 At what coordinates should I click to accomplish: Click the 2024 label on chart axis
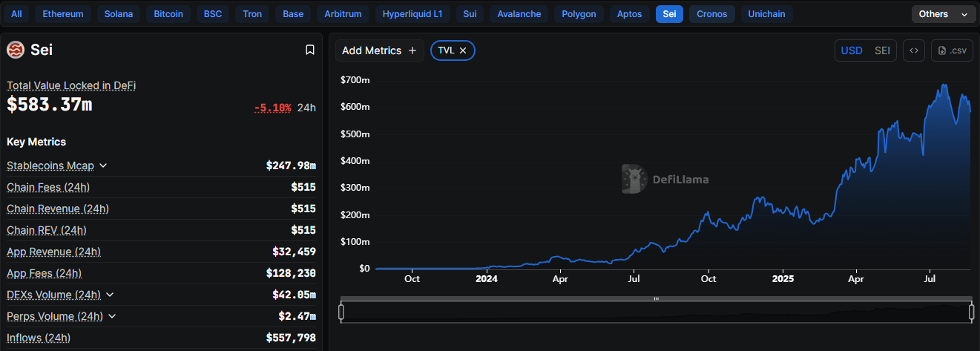click(486, 279)
